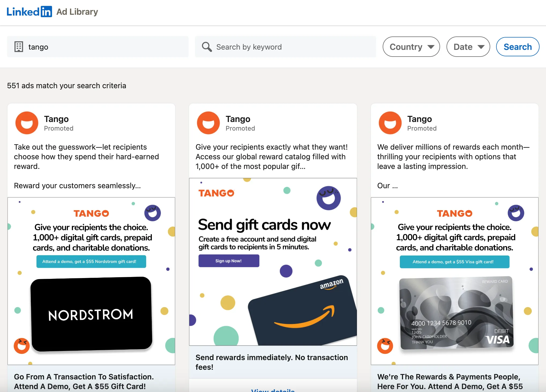Click the purple smiley face in the Visa ad

(x=516, y=213)
